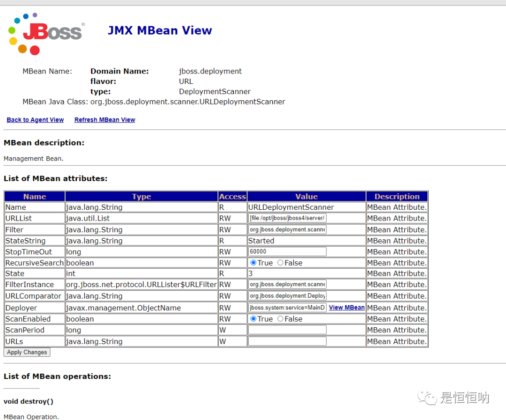Click the URLComparator attribute name cell
This screenshot has width=506, height=420.
[35, 296]
